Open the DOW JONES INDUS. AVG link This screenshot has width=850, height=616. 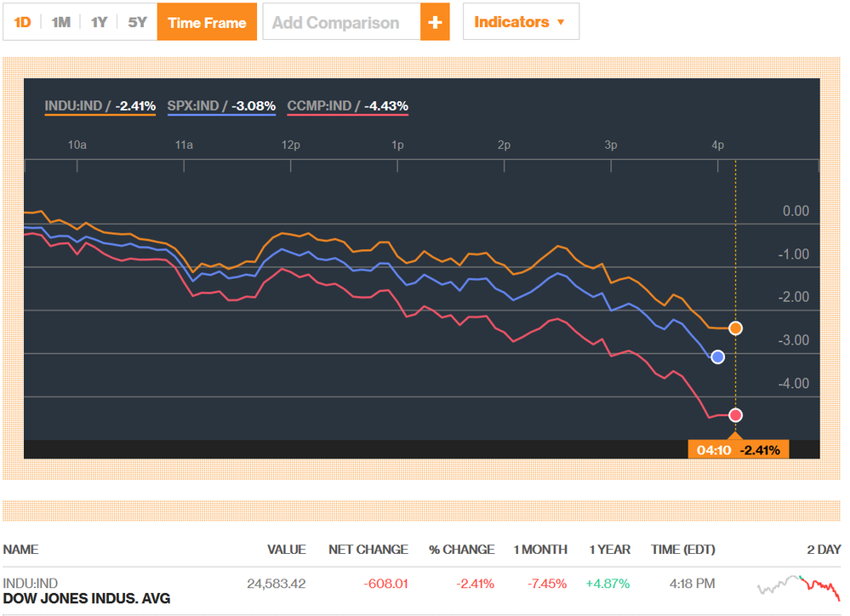pyautogui.click(x=87, y=599)
